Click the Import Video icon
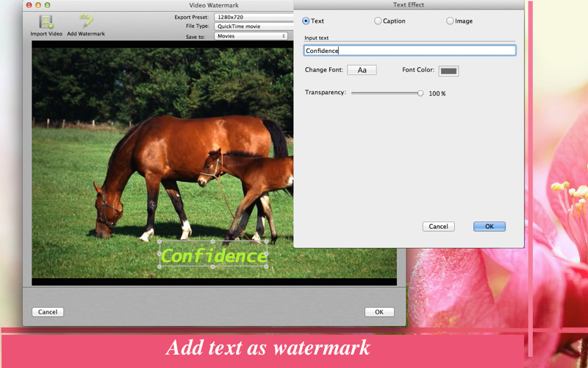The width and height of the screenshot is (588, 368). [x=46, y=22]
